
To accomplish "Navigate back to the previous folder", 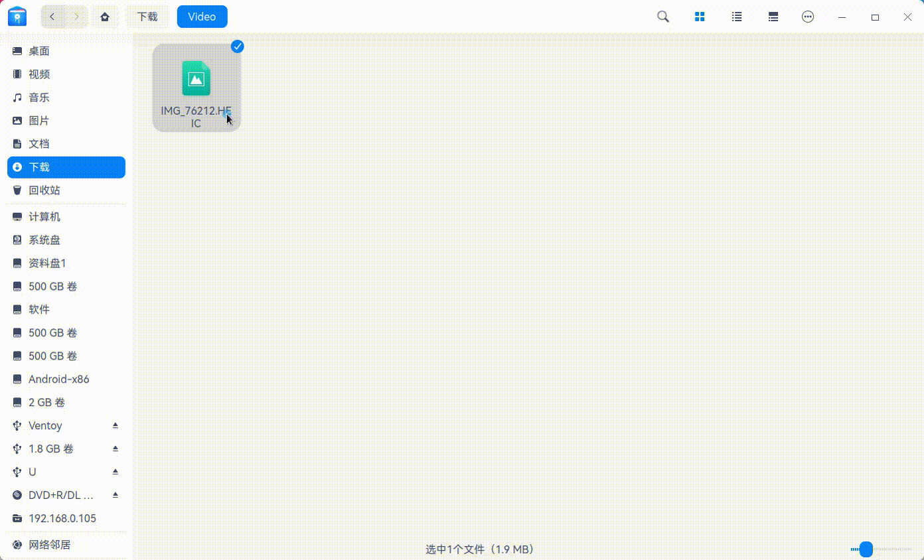I will pyautogui.click(x=52, y=17).
